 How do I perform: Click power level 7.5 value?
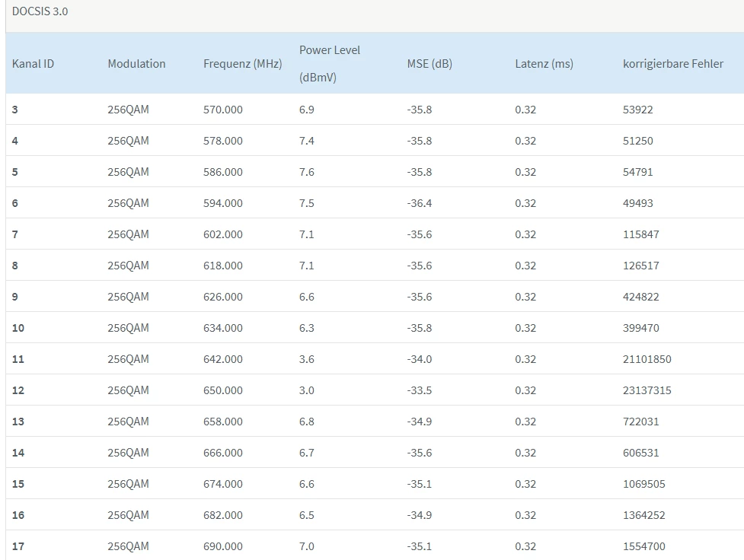click(x=307, y=203)
